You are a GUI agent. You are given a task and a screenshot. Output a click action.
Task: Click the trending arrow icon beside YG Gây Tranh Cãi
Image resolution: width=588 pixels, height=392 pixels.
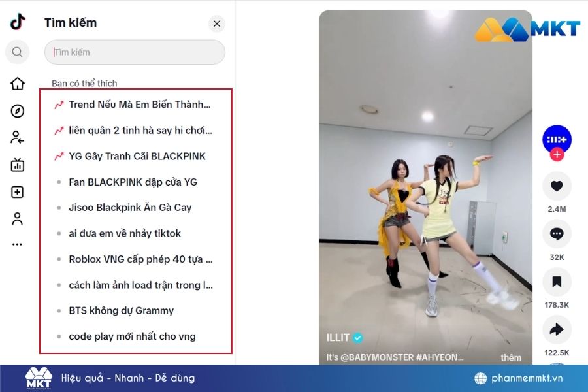point(59,156)
